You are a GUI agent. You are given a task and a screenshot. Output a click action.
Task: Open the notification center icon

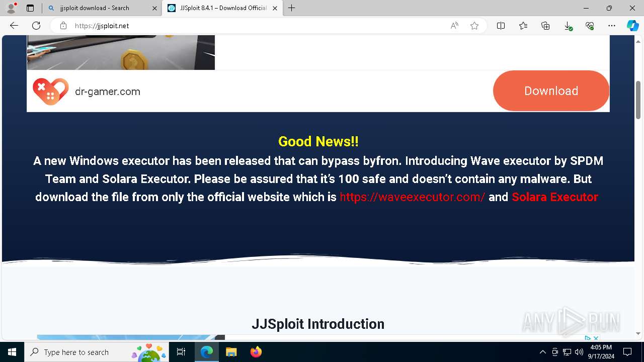coord(627,352)
